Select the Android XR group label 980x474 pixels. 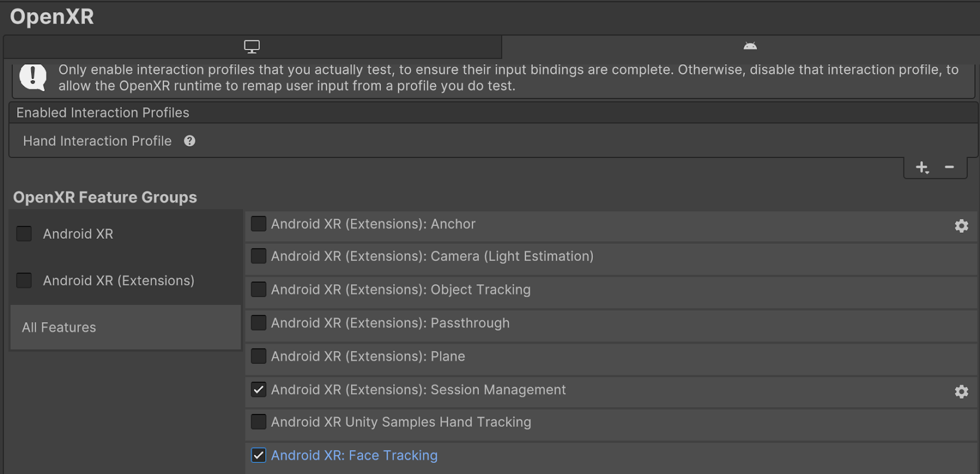click(x=78, y=234)
